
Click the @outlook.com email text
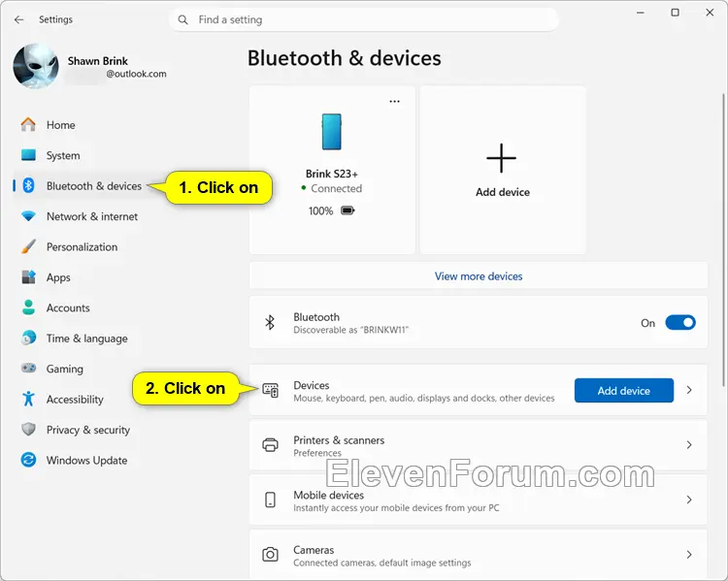tap(136, 74)
